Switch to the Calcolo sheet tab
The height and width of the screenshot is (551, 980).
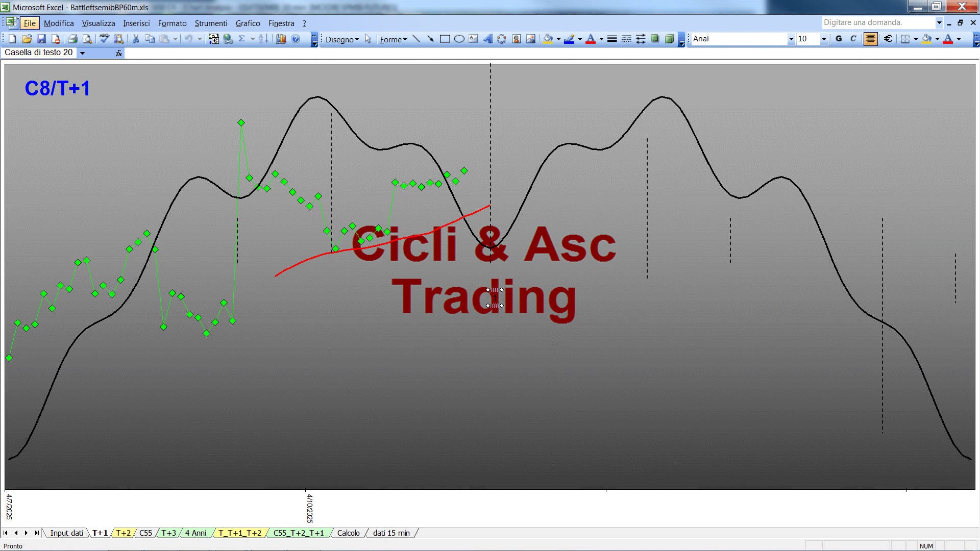click(348, 533)
